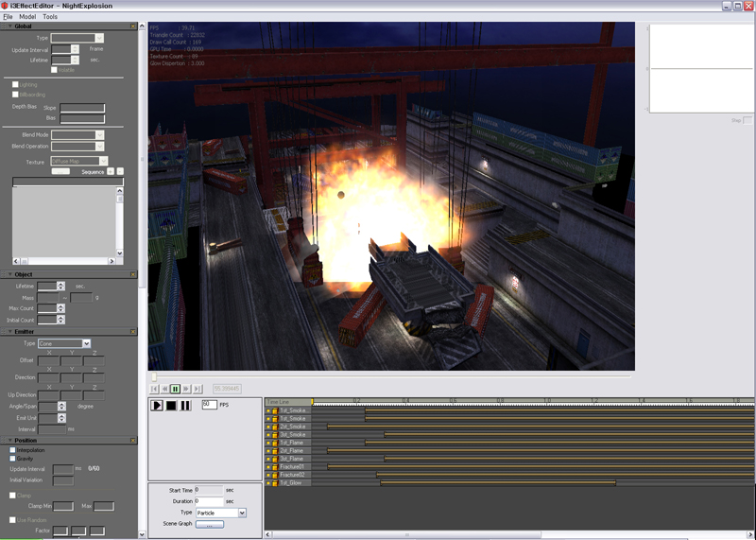Close the Emitter panel using X icon
The width and height of the screenshot is (756, 540).
click(x=133, y=332)
